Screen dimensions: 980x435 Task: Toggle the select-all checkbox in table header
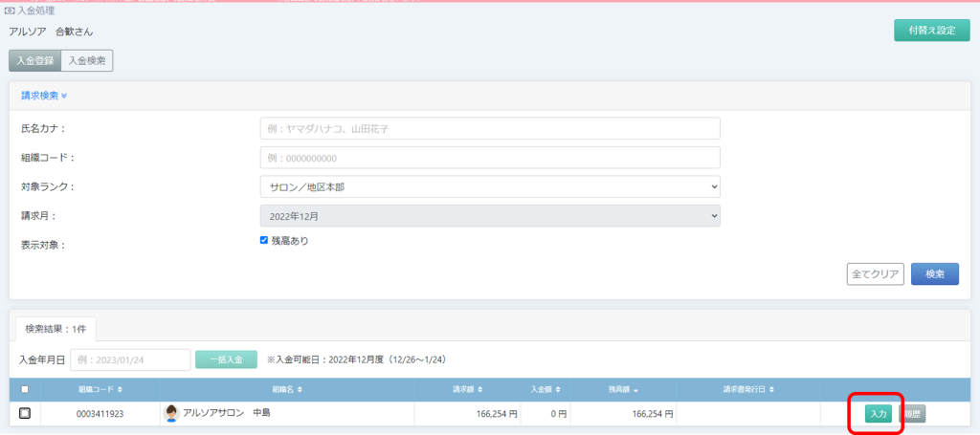[x=25, y=389]
